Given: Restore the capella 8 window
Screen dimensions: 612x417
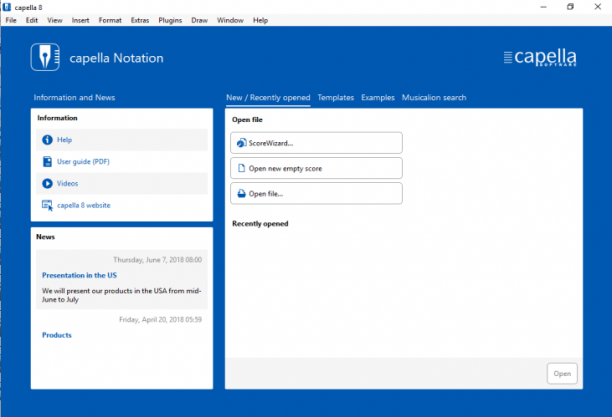Looking at the screenshot, I should tap(570, 7).
